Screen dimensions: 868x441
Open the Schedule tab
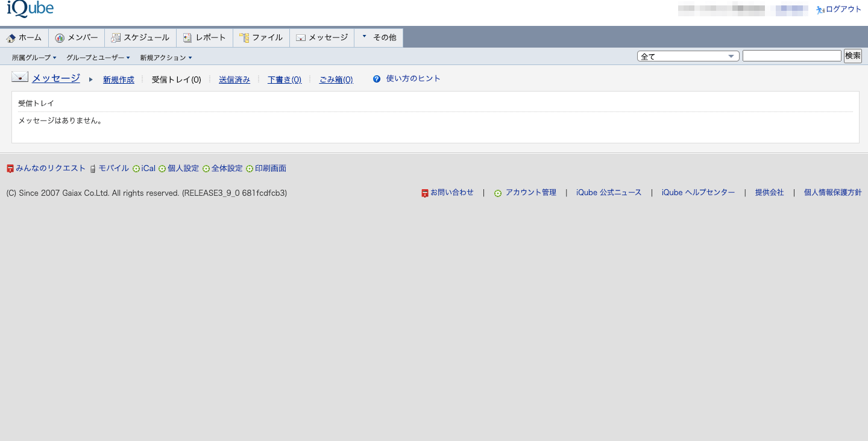coord(140,37)
